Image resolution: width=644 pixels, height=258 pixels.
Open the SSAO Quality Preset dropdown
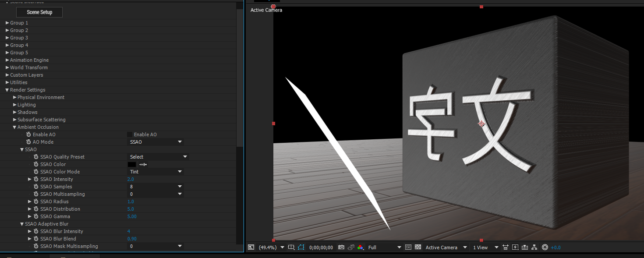pos(158,157)
